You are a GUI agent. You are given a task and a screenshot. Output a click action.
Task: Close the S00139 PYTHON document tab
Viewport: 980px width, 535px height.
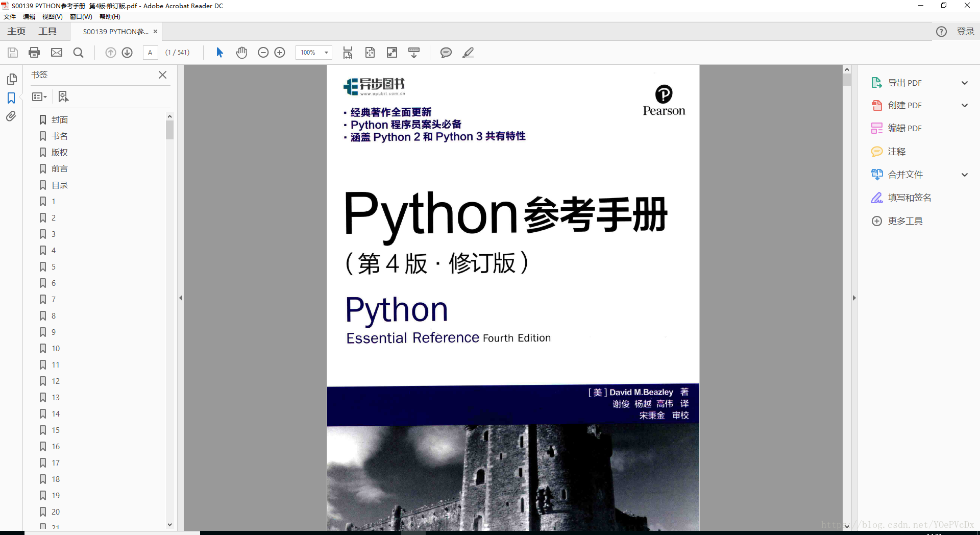[x=155, y=32]
